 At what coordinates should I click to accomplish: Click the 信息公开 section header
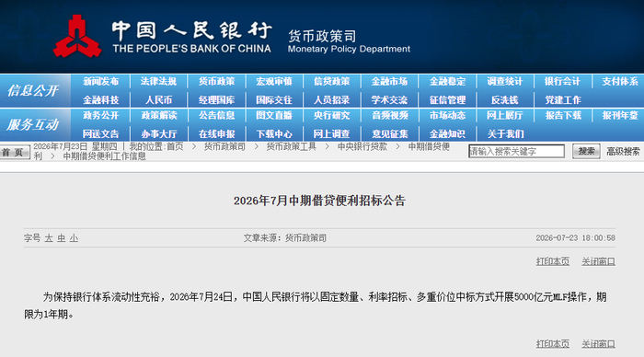(x=33, y=90)
